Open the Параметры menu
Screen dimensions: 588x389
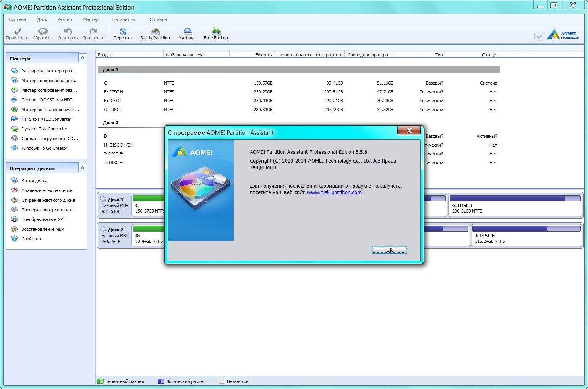124,19
